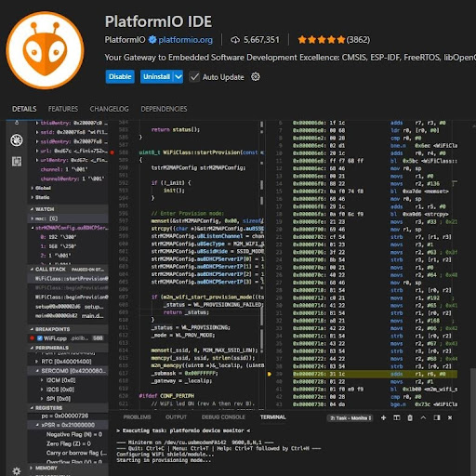Click the PlatformIO publisher name
Image resolution: width=476 pixels, height=476 pixels.
[125, 40]
